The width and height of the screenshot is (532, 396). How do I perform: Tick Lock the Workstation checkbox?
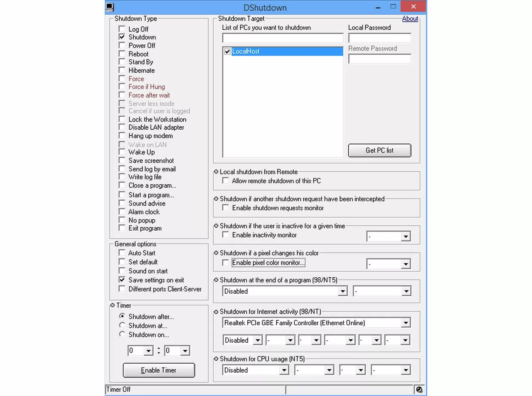122,119
